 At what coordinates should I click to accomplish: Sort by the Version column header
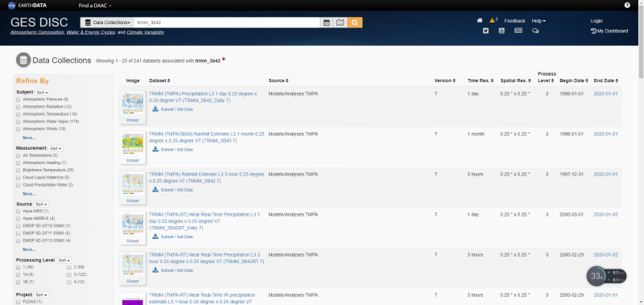(x=445, y=80)
